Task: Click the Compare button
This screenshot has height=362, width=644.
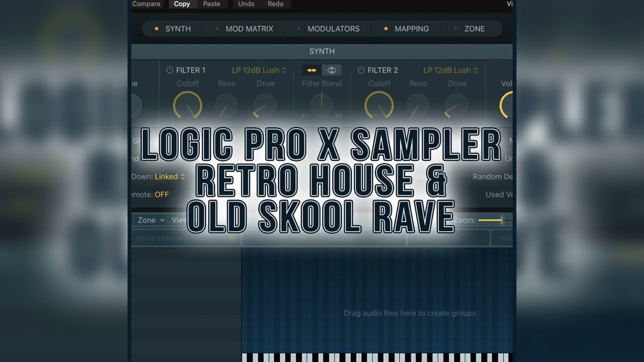Action: coord(146,4)
